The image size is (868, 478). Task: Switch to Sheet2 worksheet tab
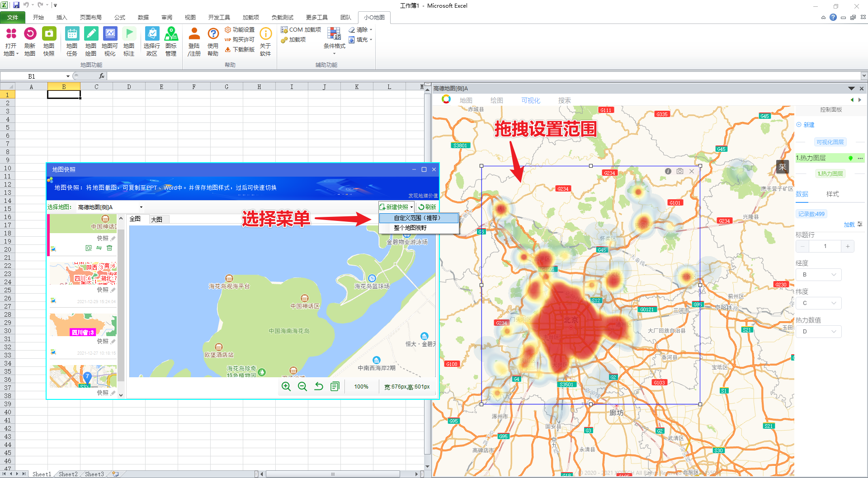pos(68,474)
